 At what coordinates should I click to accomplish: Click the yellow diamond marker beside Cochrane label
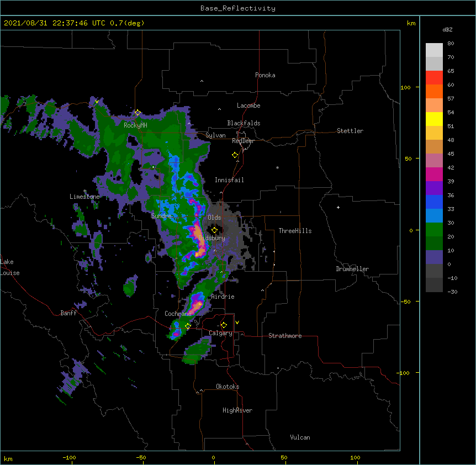click(188, 326)
